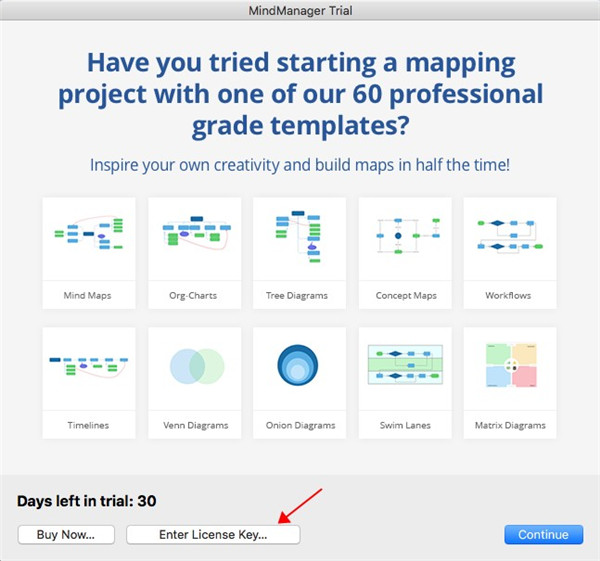The height and width of the screenshot is (561, 600).
Task: Select the Org-Charts template diagram icon
Action: click(x=197, y=233)
